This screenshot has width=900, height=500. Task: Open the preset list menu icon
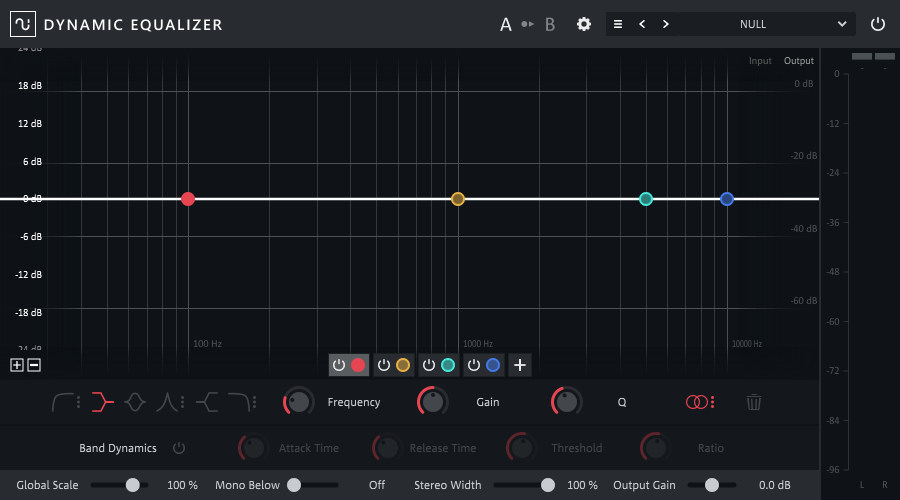(618, 24)
